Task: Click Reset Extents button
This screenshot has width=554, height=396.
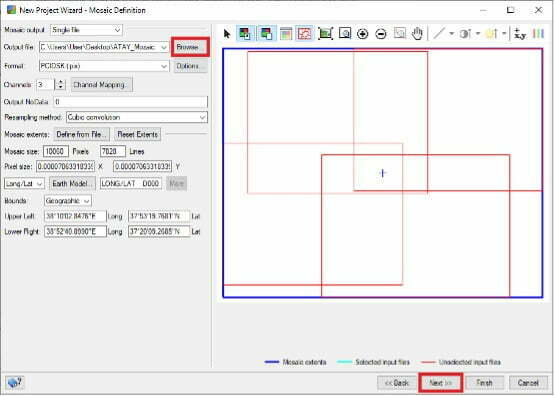Action: click(137, 134)
